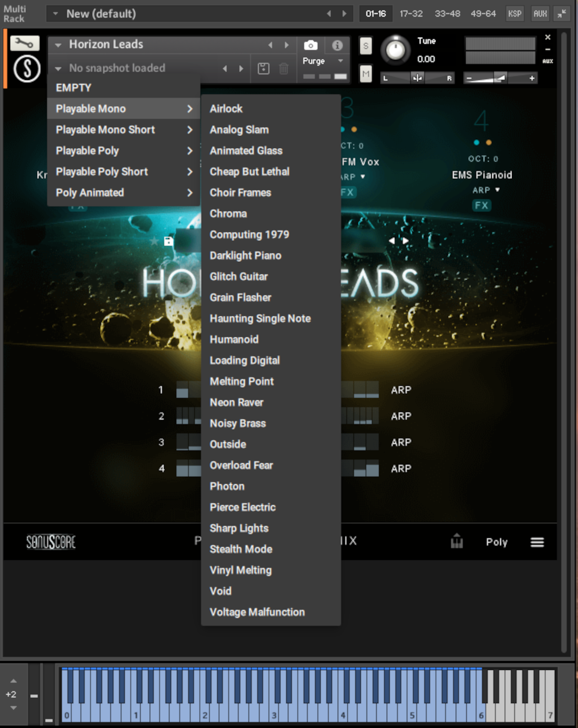The width and height of the screenshot is (578, 728).
Task: Go to previous snapshot arrow
Action: coord(225,68)
